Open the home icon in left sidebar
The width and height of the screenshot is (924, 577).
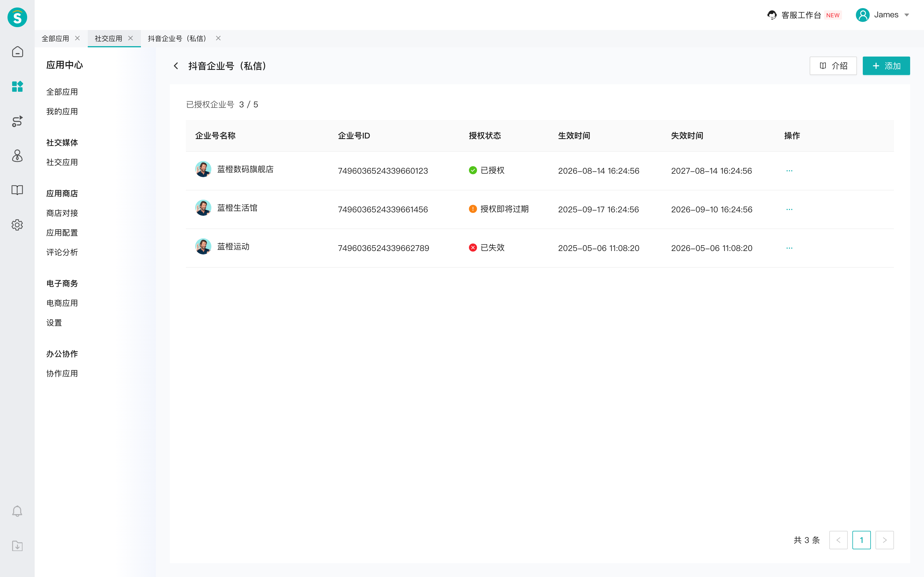coord(17,52)
